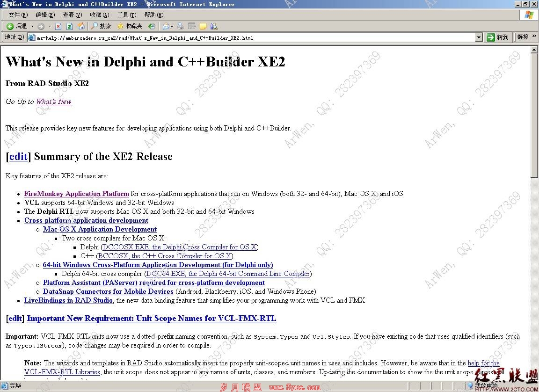Open the 帮助(H) menu
Image resolution: width=539 pixels, height=392 pixels.
(x=153, y=15)
